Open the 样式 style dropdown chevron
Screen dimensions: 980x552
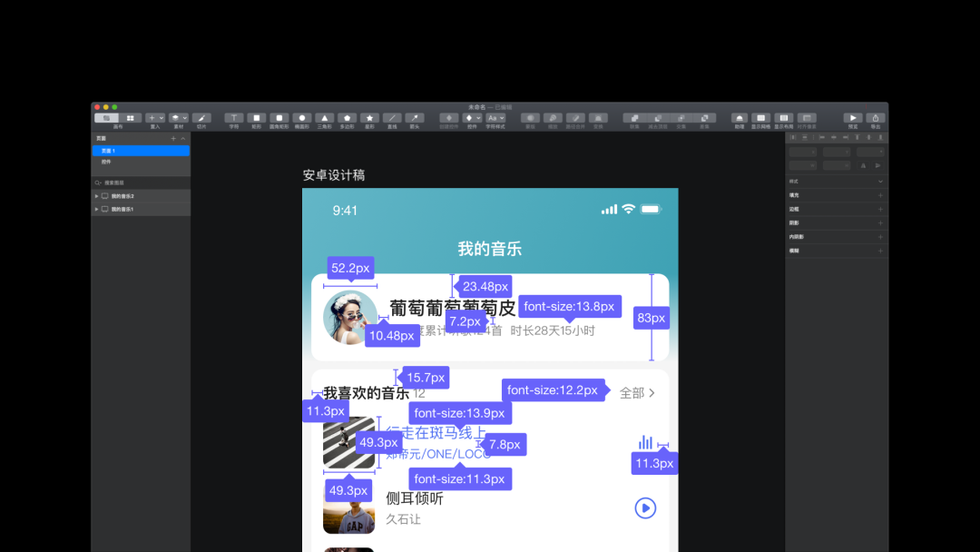click(880, 182)
